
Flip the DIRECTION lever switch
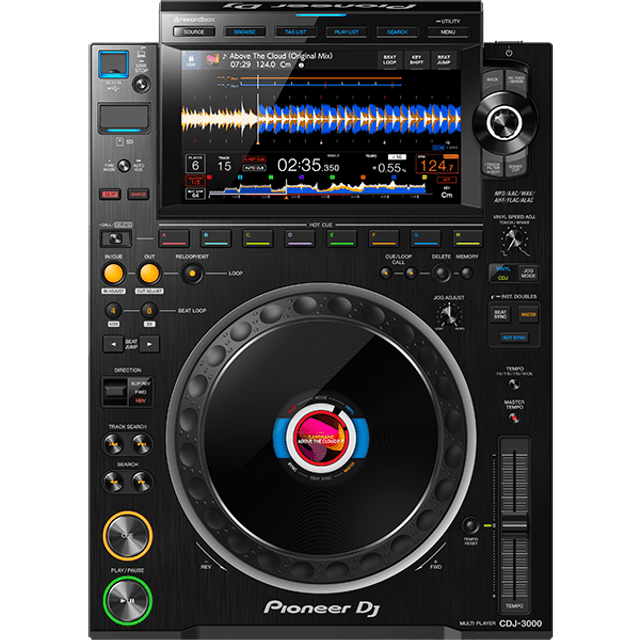point(116,392)
